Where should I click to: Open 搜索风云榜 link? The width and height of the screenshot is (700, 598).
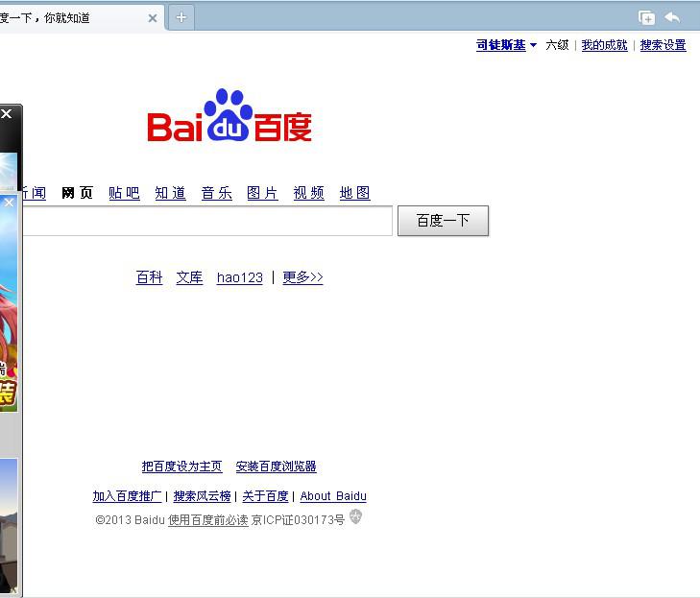(x=202, y=496)
